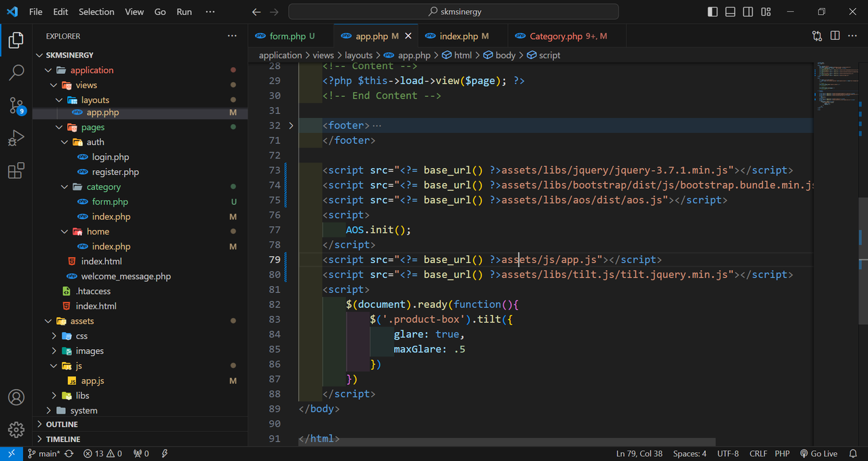The width and height of the screenshot is (868, 461).
Task: Expand the TIMELINE section
Action: tap(140, 439)
